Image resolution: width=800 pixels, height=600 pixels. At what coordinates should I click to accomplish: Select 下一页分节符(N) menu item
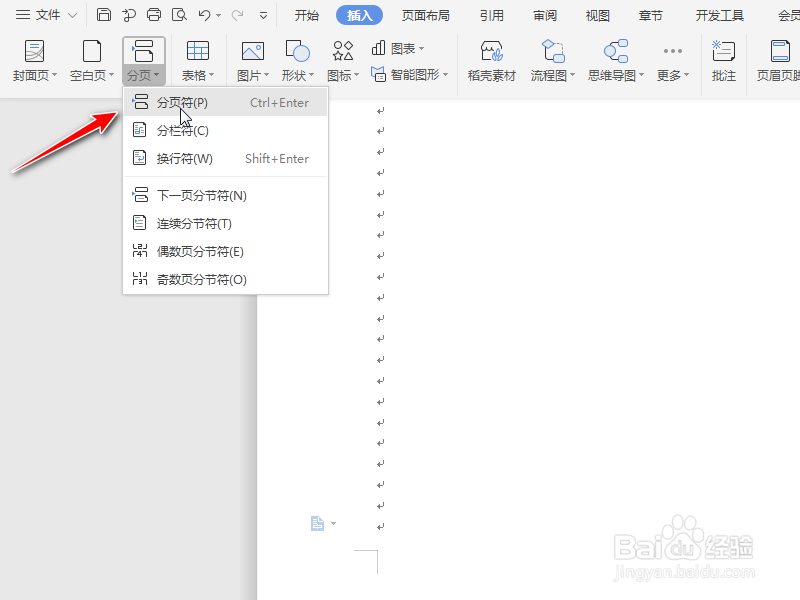coord(225,195)
